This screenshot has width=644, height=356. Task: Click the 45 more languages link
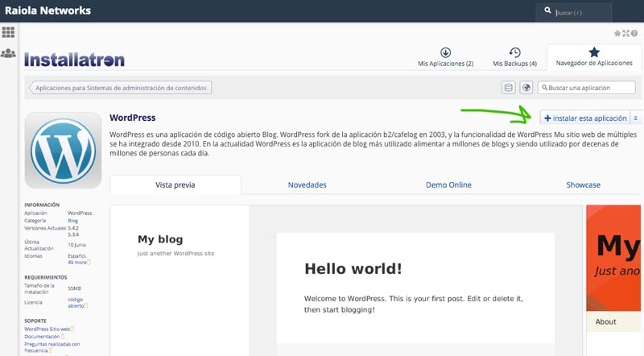pyautogui.click(x=77, y=263)
